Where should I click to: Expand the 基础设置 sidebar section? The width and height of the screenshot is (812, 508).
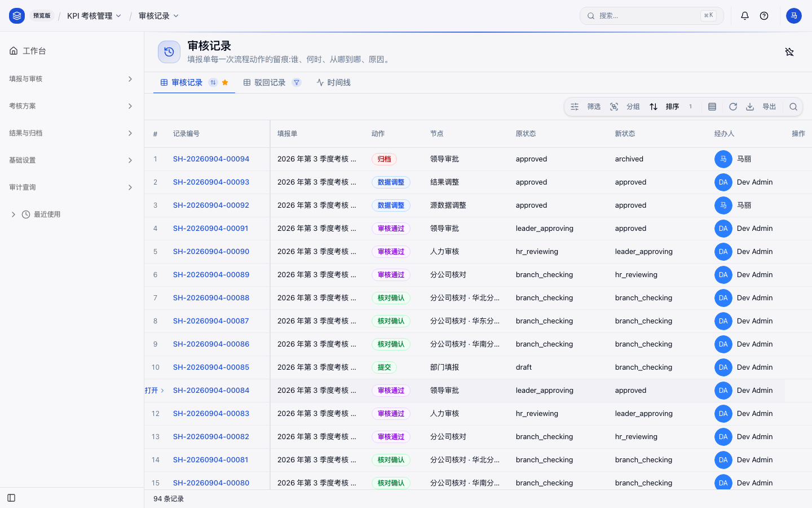(72, 160)
